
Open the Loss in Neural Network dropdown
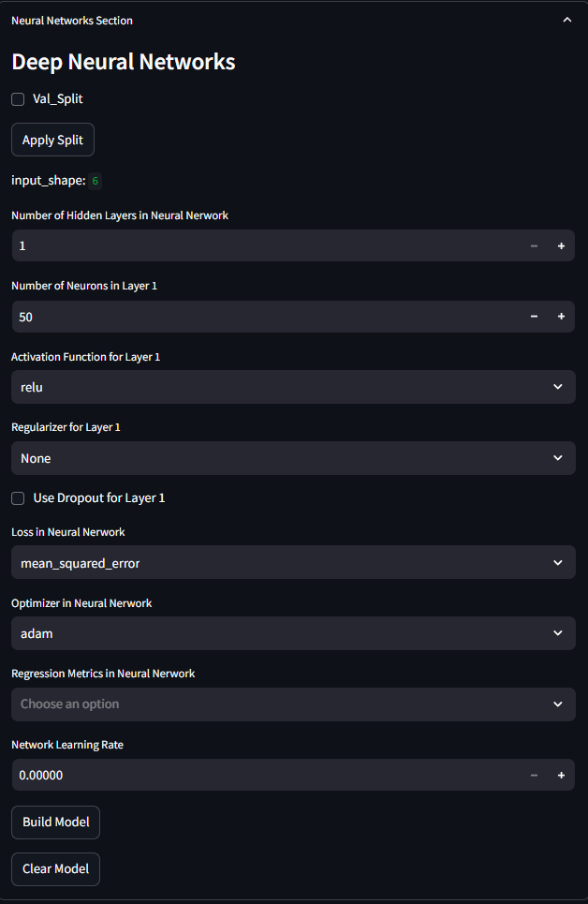[293, 563]
